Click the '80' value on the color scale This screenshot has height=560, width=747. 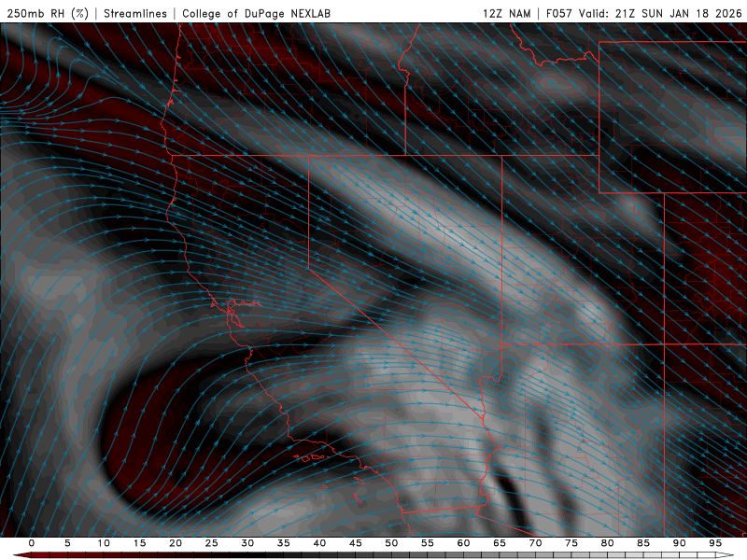[x=607, y=543]
